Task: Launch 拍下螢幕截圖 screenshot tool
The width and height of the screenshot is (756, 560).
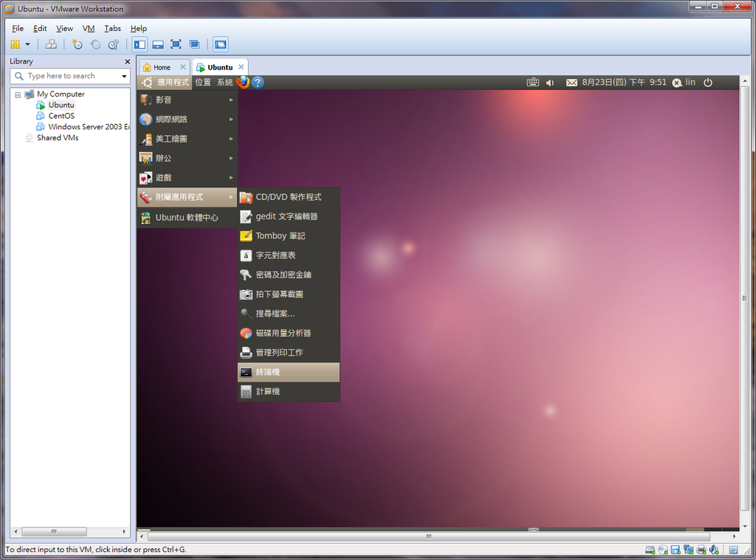Action: tap(289, 294)
